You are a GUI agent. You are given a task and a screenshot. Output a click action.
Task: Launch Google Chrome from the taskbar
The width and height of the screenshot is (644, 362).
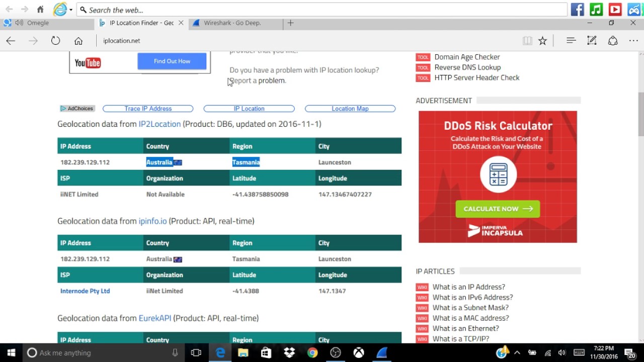(x=312, y=353)
